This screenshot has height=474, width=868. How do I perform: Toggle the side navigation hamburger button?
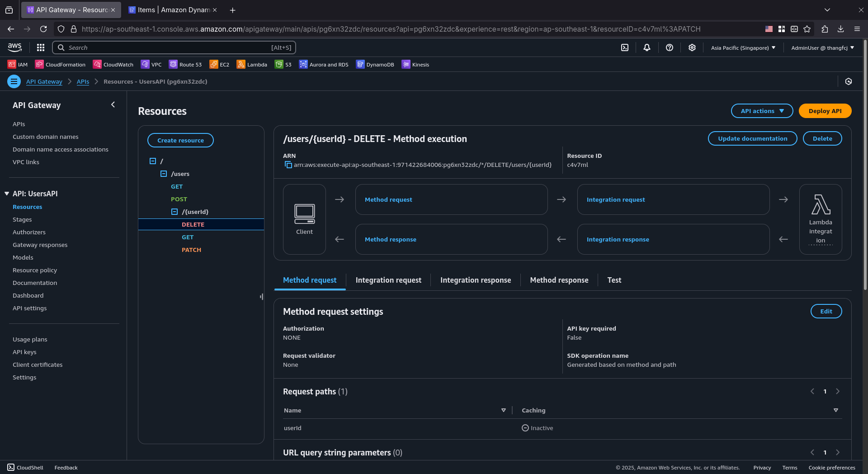[14, 81]
